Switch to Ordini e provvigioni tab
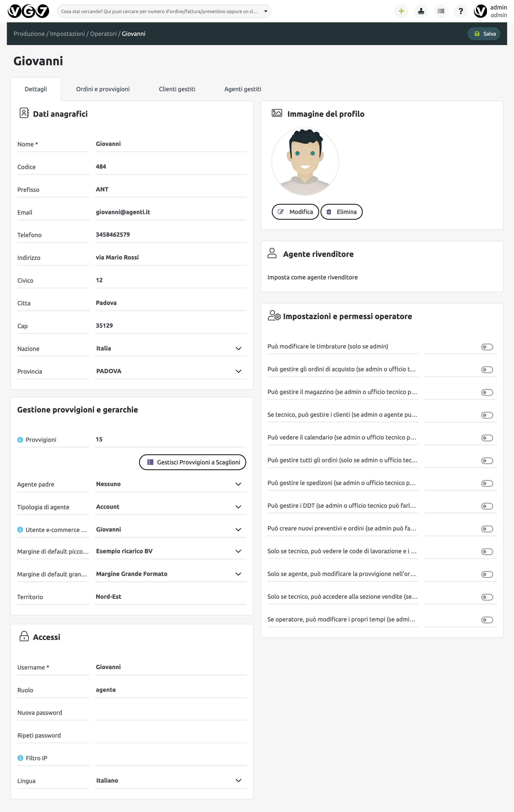 pos(103,89)
